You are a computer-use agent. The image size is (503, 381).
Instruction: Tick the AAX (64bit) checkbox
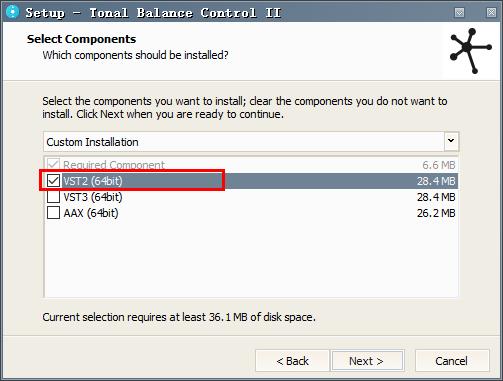click(x=53, y=213)
